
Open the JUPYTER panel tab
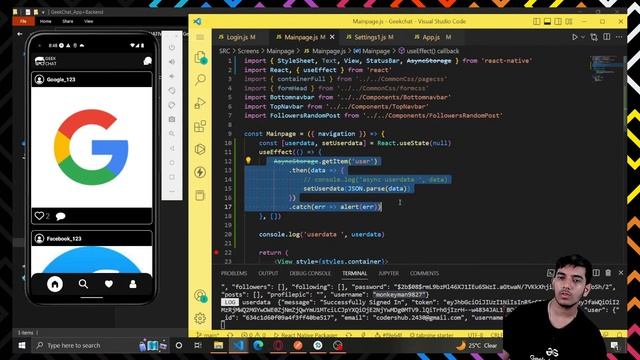(x=389, y=273)
